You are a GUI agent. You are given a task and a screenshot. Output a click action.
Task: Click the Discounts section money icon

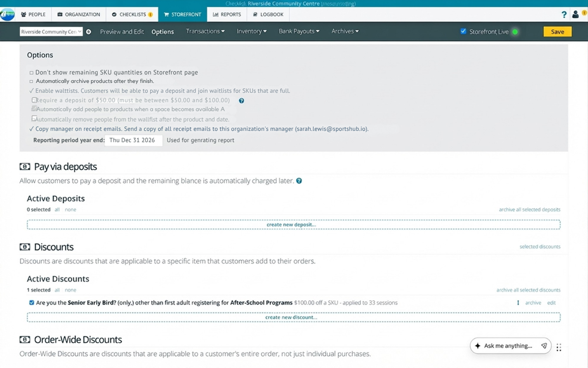tap(25, 247)
